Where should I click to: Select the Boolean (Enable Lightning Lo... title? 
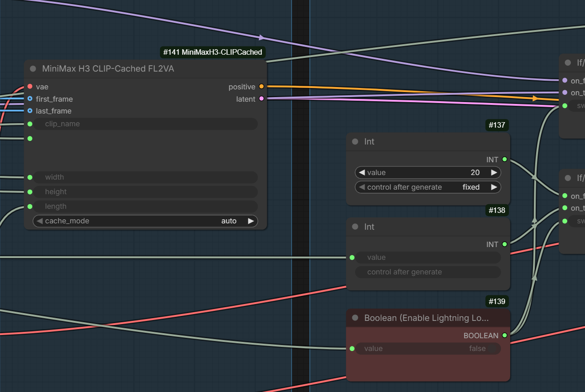[x=426, y=318]
